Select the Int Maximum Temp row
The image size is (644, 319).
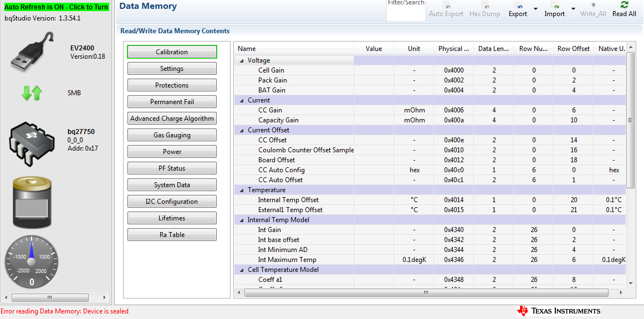pyautogui.click(x=430, y=260)
